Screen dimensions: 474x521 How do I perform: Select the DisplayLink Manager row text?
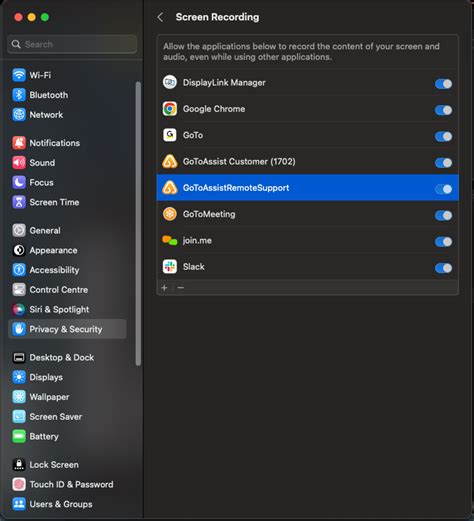[224, 82]
